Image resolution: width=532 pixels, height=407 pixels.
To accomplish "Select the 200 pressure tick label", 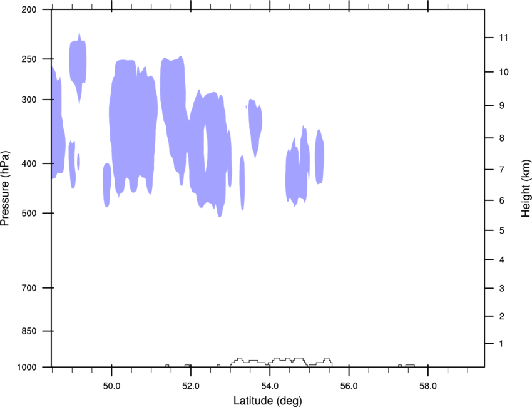I will point(29,9).
